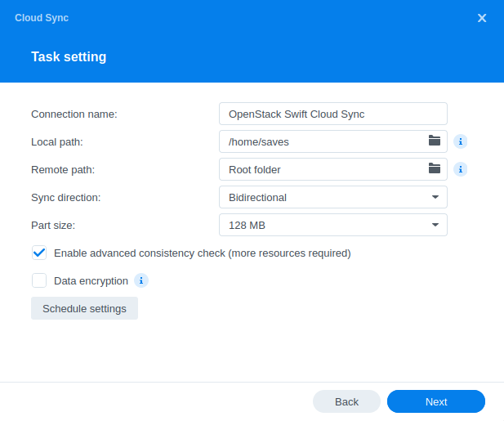Uncheck Enable advanced consistency check box
Viewport: 504px width, 421px height.
click(x=39, y=253)
